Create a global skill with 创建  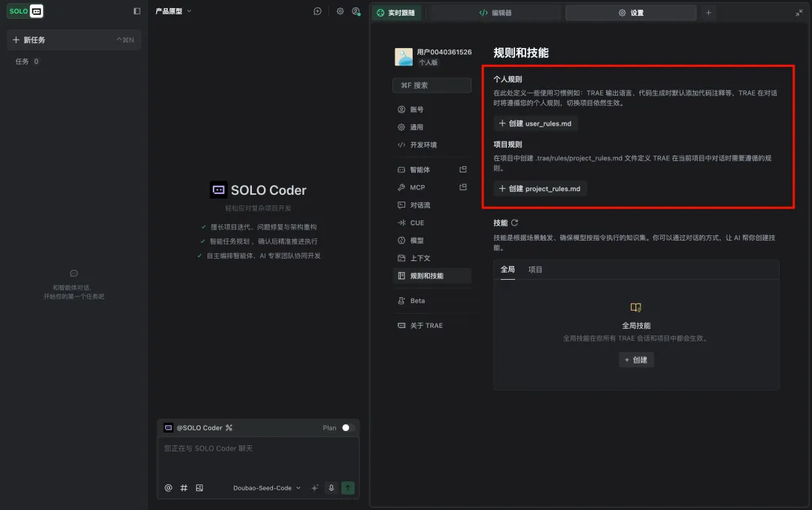click(636, 360)
